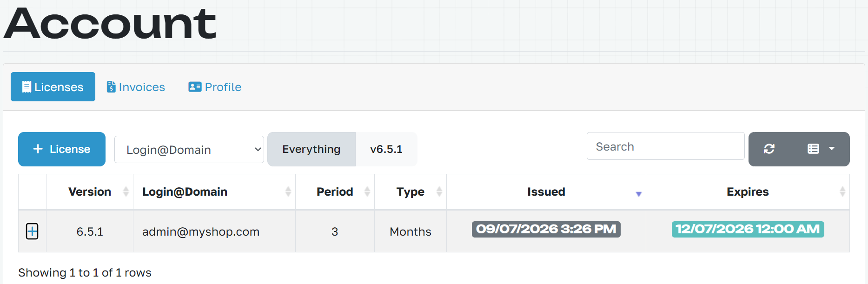Open the columns list icon dropdown
Viewport: 868px width, 284px height.
pos(820,149)
